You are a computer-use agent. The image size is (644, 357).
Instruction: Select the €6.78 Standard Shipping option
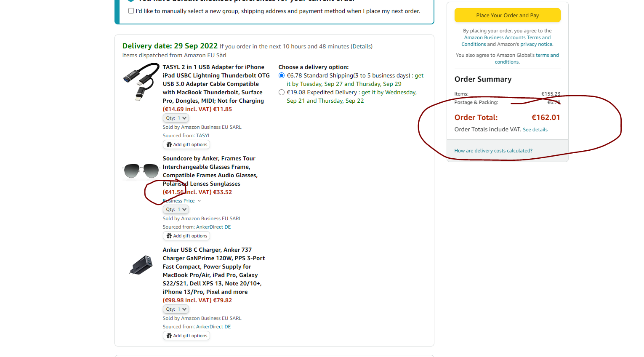(x=282, y=76)
